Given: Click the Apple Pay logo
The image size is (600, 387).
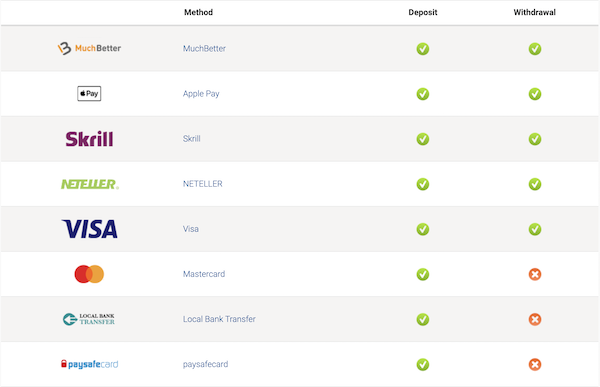Looking at the screenshot, I should click(x=89, y=93).
